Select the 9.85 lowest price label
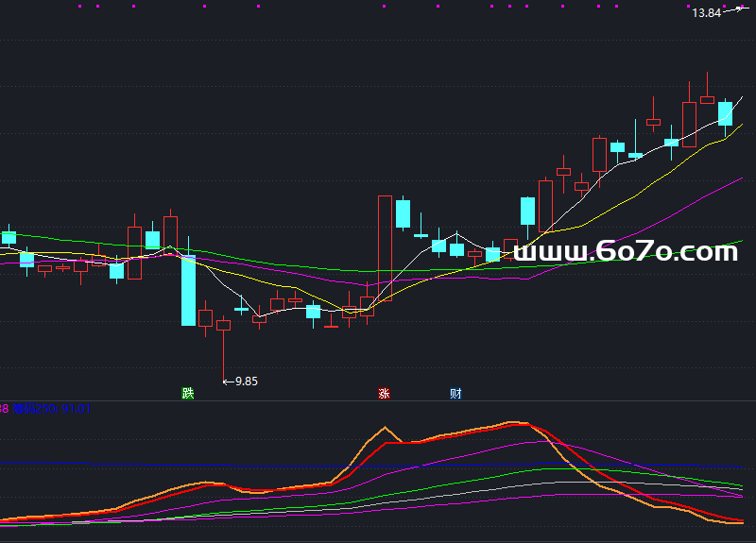The height and width of the screenshot is (543, 756). [x=246, y=382]
